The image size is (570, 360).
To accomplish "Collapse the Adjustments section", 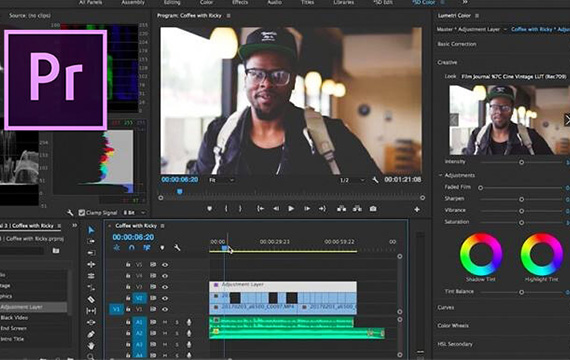I will pyautogui.click(x=440, y=175).
